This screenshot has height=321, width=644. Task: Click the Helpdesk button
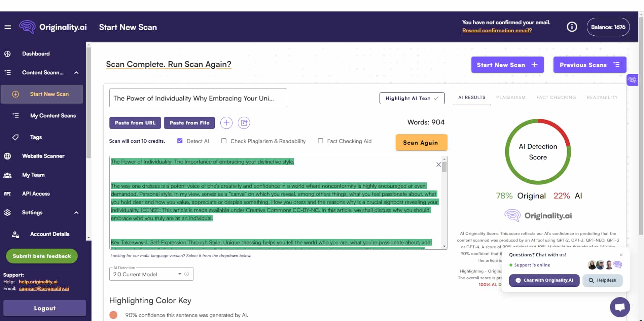click(602, 280)
